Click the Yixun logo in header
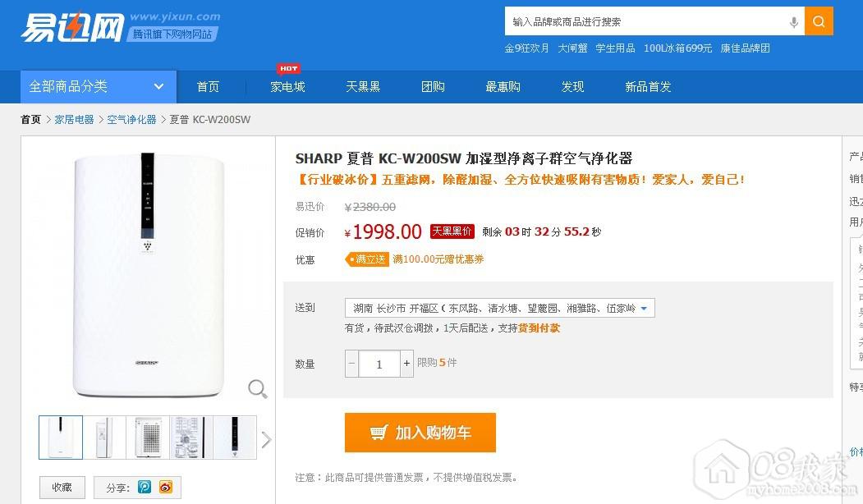The height and width of the screenshot is (504, 863). [72, 28]
